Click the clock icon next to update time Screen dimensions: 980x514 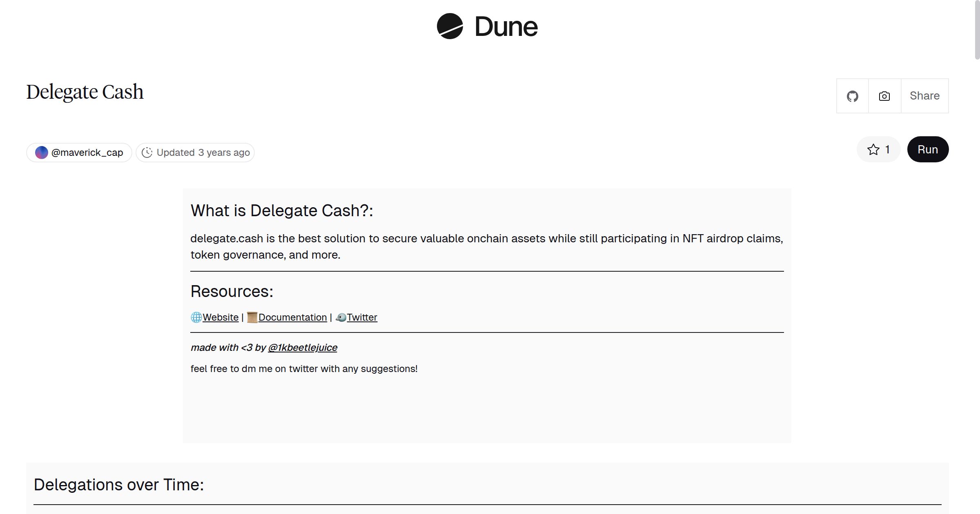click(x=147, y=152)
